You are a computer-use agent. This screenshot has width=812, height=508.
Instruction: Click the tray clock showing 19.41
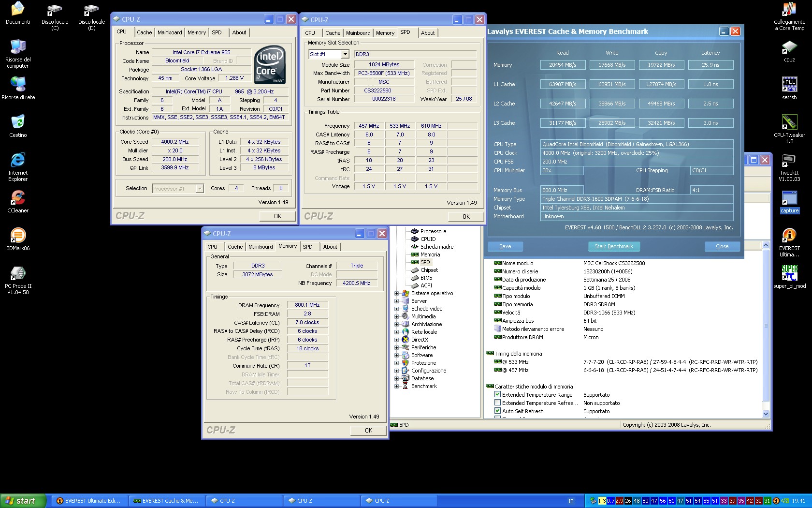tap(798, 501)
